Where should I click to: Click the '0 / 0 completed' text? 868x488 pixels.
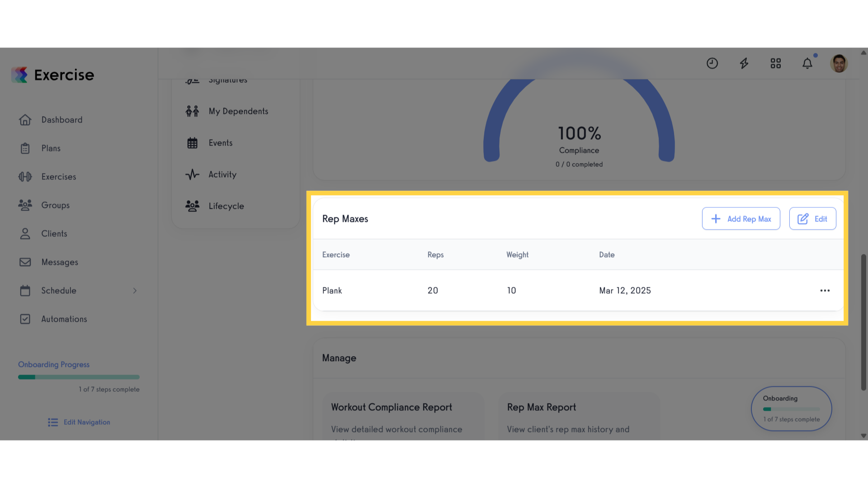pyautogui.click(x=579, y=164)
